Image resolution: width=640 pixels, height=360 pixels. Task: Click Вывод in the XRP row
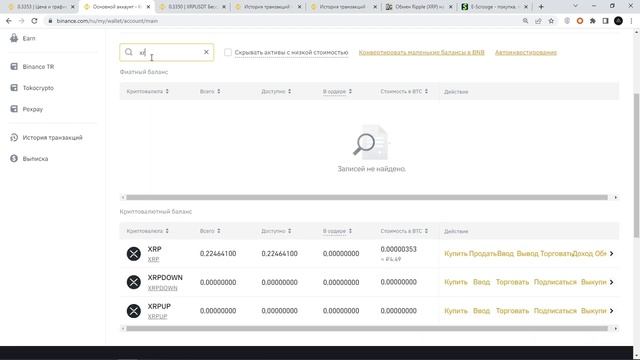(x=527, y=253)
